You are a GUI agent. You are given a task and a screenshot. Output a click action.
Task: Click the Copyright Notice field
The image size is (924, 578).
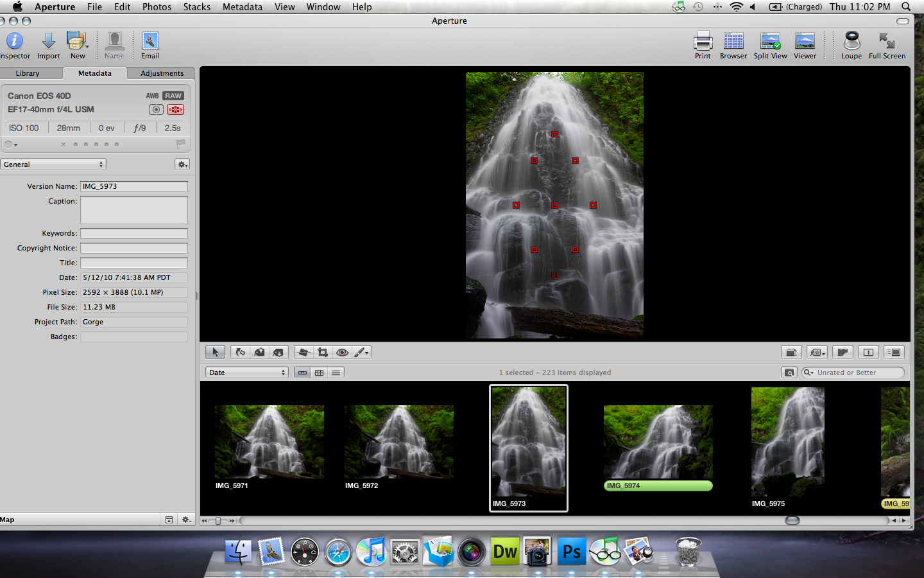pyautogui.click(x=134, y=248)
